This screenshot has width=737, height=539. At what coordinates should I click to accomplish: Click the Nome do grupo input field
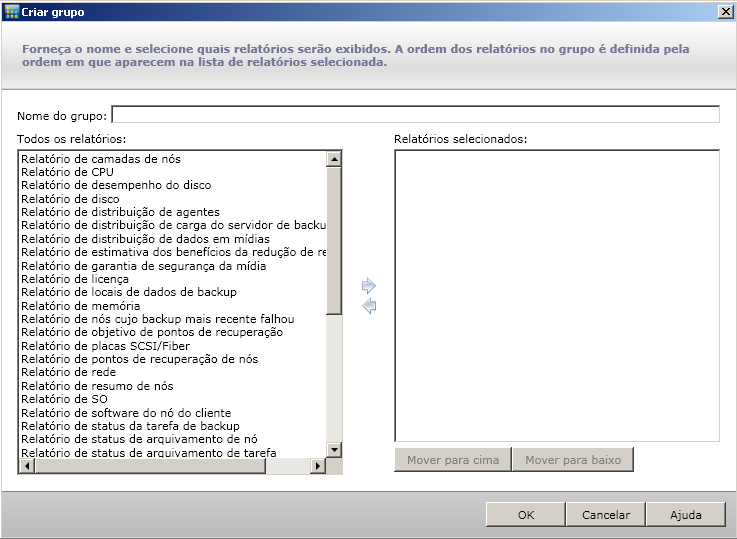(x=416, y=115)
